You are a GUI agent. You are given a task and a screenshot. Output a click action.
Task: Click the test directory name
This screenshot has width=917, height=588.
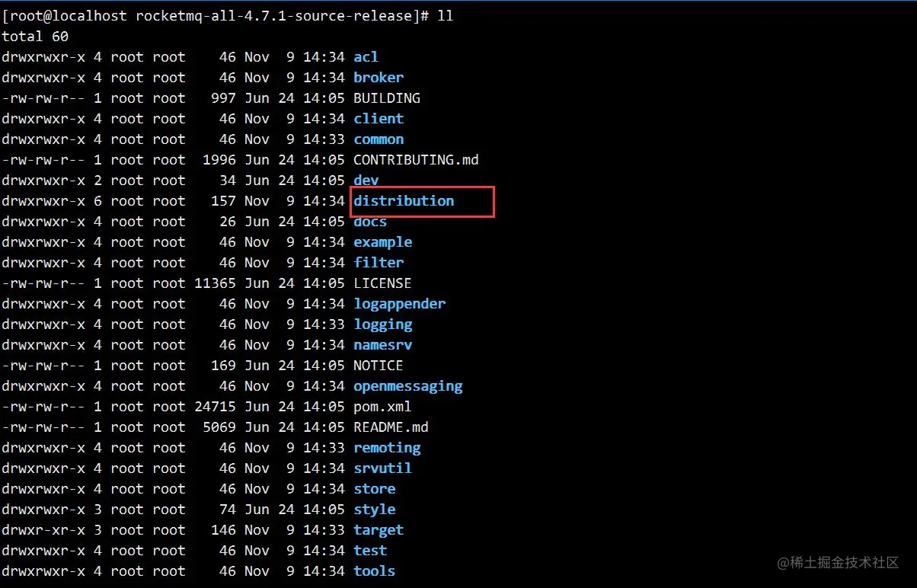370,551
